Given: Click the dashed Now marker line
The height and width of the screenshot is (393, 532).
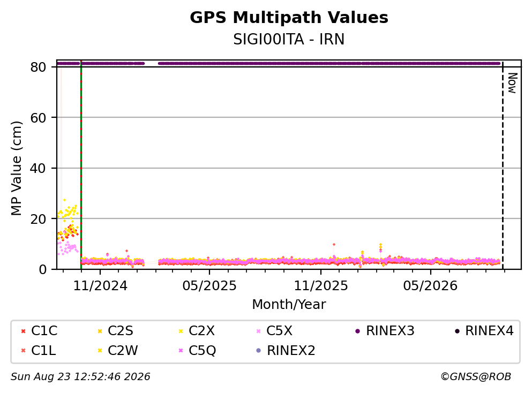Looking at the screenshot, I should [503, 165].
